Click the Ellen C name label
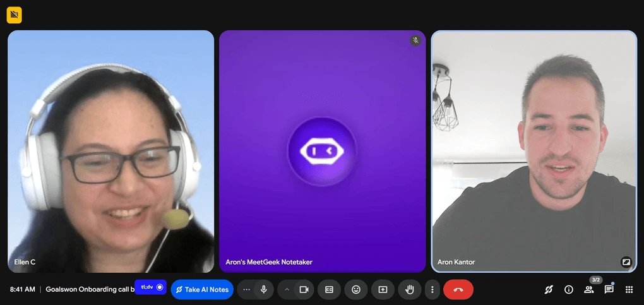The width and height of the screenshot is (644, 305). click(25, 262)
